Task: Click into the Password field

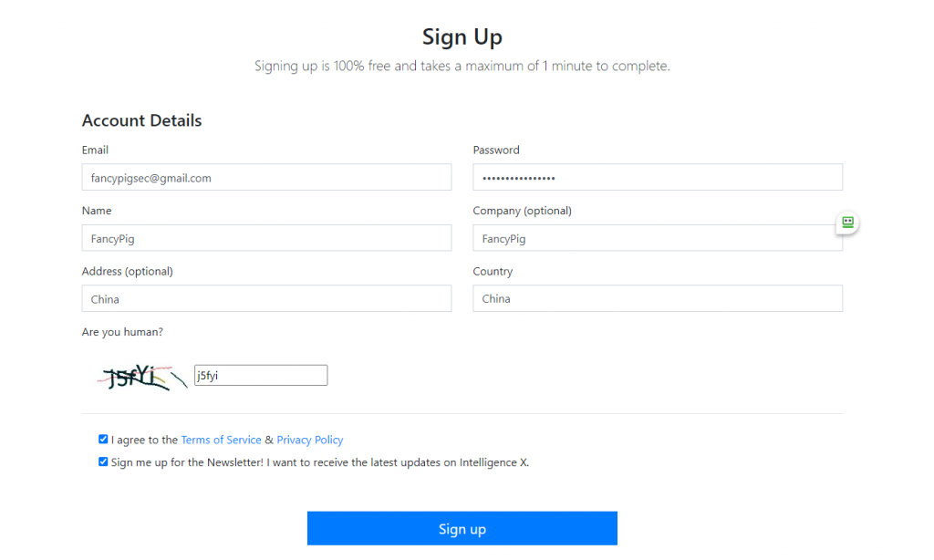Action: (x=657, y=178)
